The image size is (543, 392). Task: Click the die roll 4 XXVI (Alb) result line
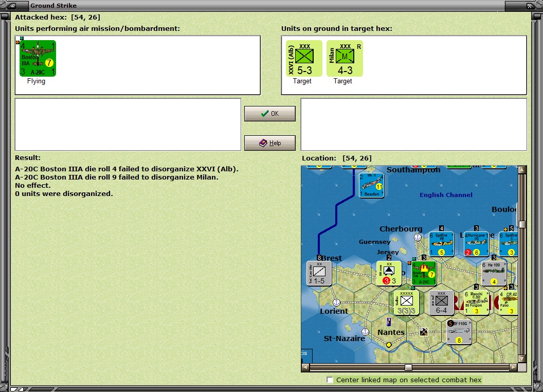(126, 169)
